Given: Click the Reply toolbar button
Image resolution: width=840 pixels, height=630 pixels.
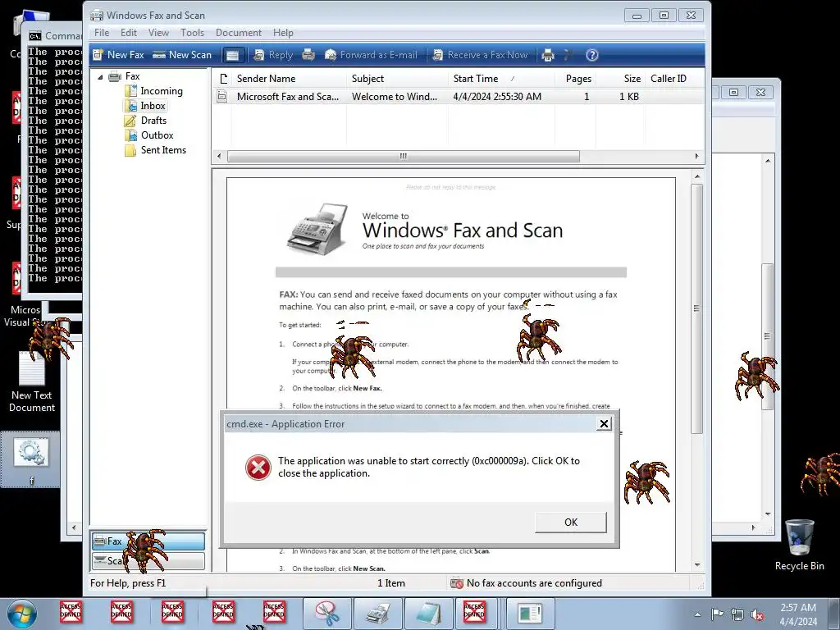Looking at the screenshot, I should [273, 55].
